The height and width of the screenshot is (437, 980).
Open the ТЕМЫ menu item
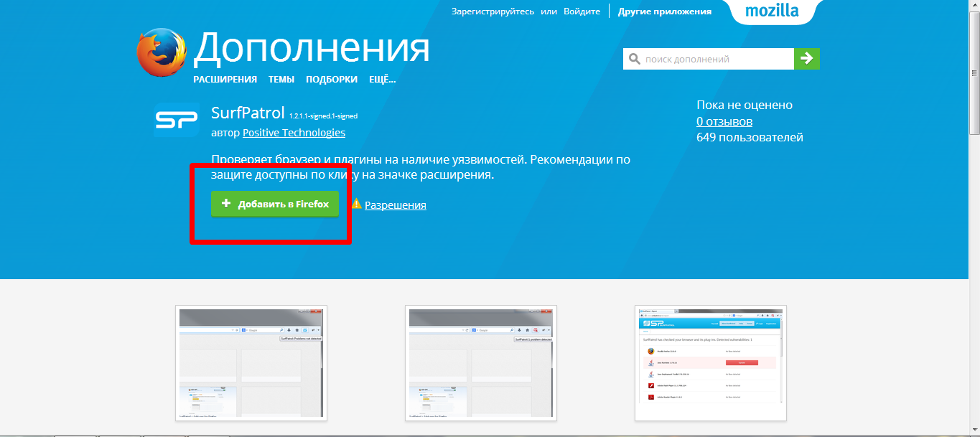coord(281,80)
